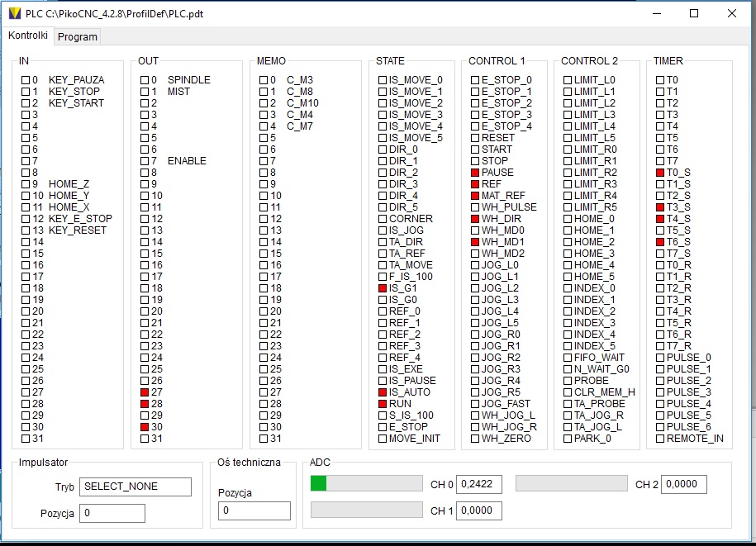Uncheck the PAUSE control indicator

[475, 173]
